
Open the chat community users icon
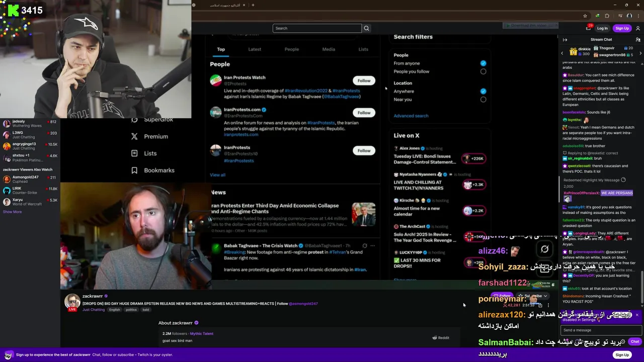tap(638, 40)
